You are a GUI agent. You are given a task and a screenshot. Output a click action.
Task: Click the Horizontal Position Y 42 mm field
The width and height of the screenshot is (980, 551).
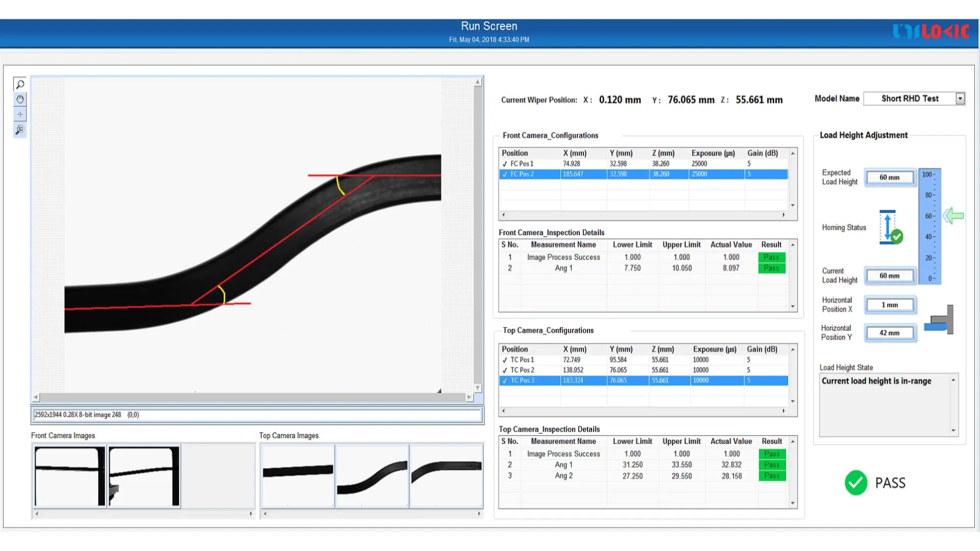[890, 333]
